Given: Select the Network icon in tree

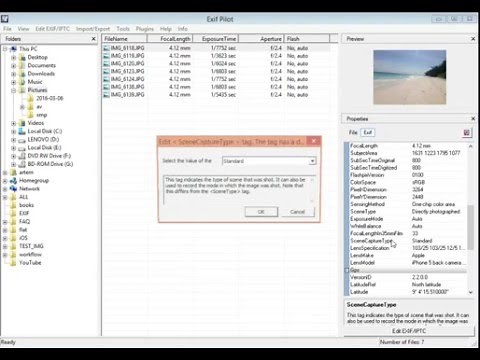Looking at the screenshot, I should [13, 189].
